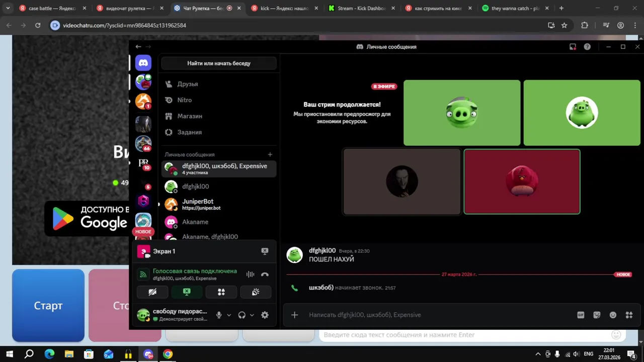
Task: Open Chrome three-dot menu
Action: [635, 25]
